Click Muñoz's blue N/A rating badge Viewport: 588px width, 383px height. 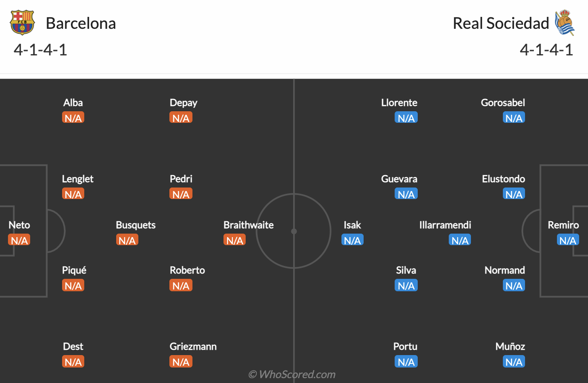point(514,362)
